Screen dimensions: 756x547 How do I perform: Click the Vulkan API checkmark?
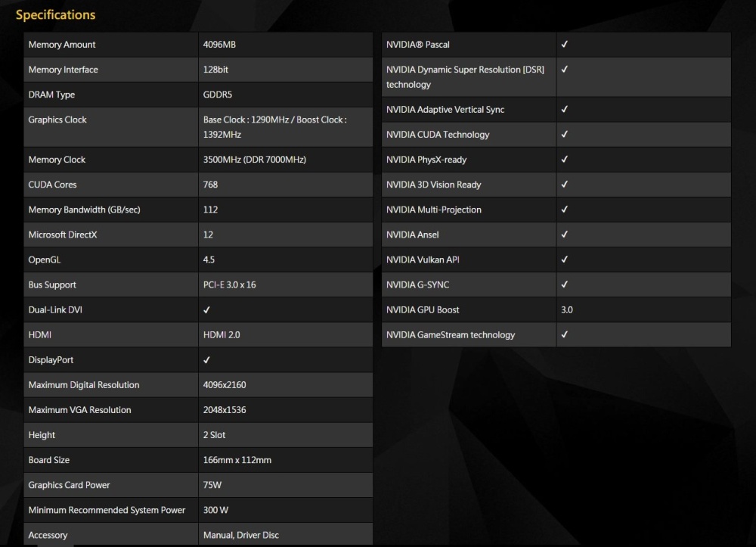pos(564,260)
